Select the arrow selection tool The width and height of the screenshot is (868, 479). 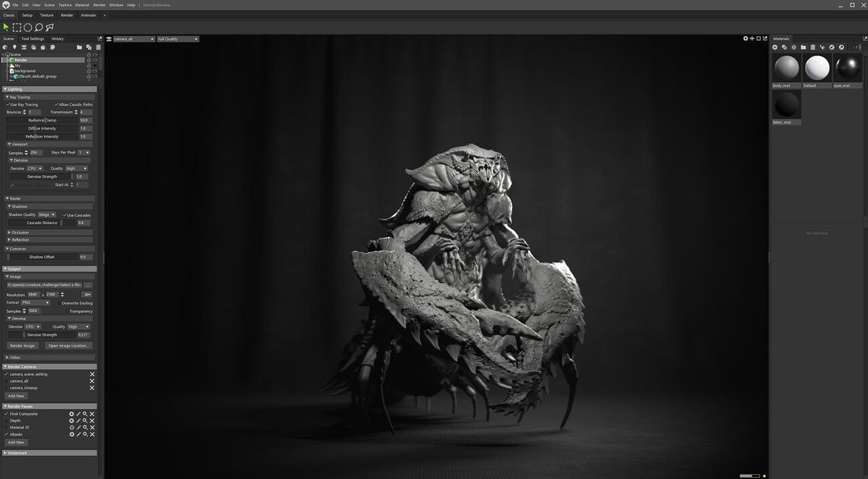(x=6, y=27)
